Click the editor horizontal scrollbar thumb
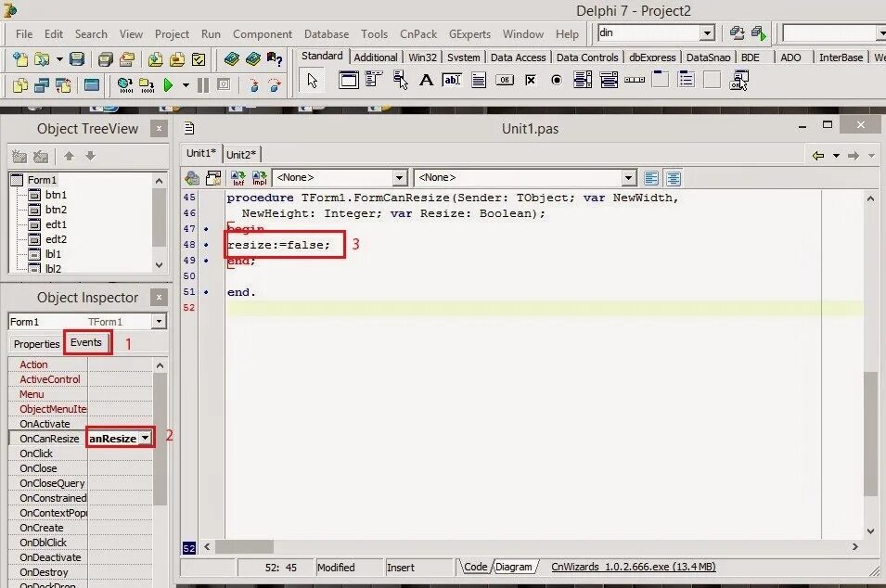Viewport: 886px width, 588px height. [244, 547]
